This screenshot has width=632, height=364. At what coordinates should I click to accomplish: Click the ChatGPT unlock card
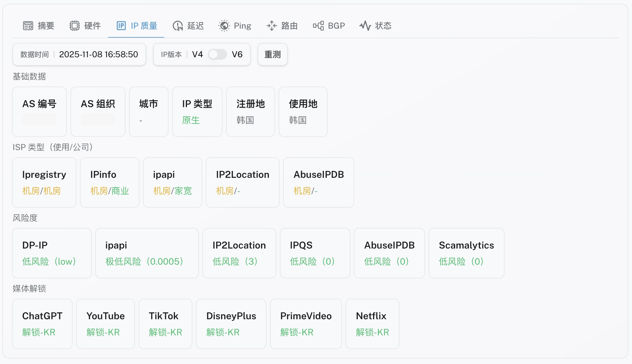click(x=42, y=324)
